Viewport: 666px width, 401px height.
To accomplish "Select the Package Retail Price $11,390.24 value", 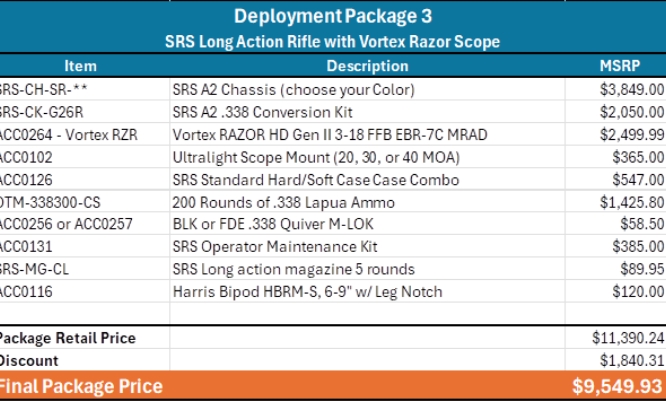I will pyautogui.click(x=625, y=339).
